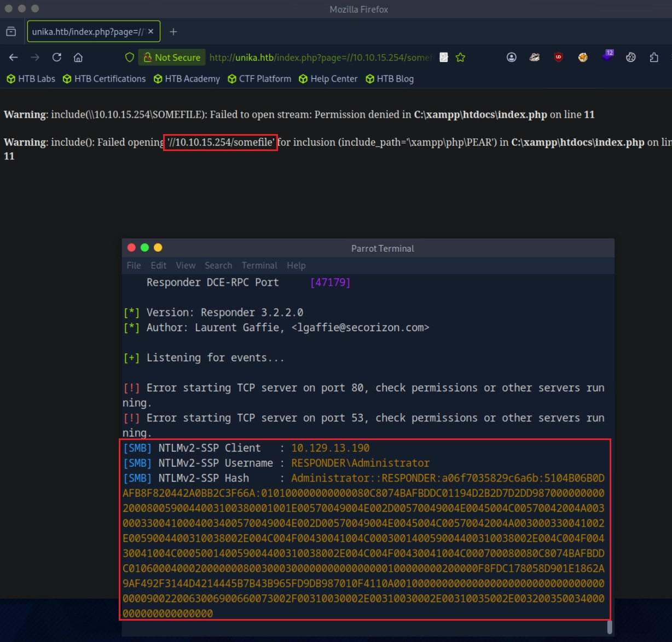This screenshot has height=642, width=672.
Task: Open the uBlock Origin shield extension
Action: pos(558,57)
